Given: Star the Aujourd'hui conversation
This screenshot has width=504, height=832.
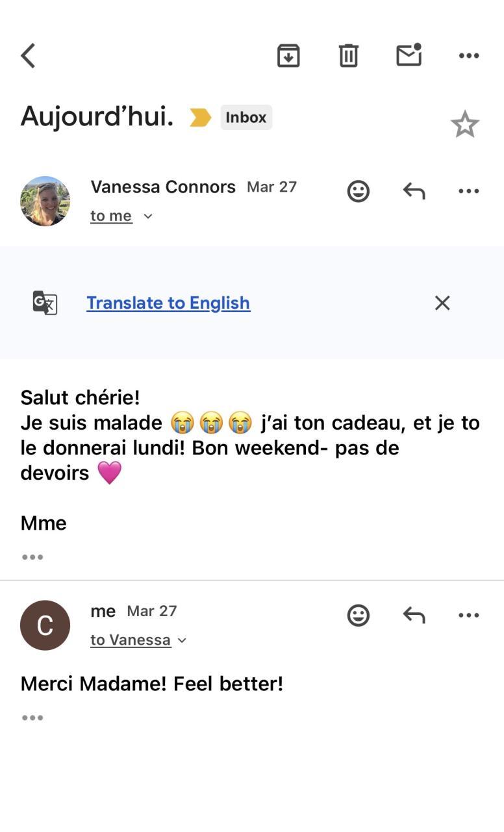Looking at the screenshot, I should point(465,124).
